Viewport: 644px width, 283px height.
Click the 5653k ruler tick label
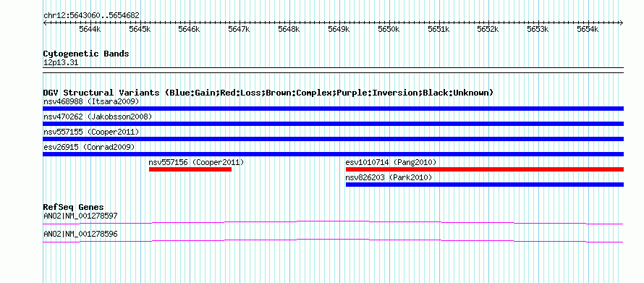point(538,30)
